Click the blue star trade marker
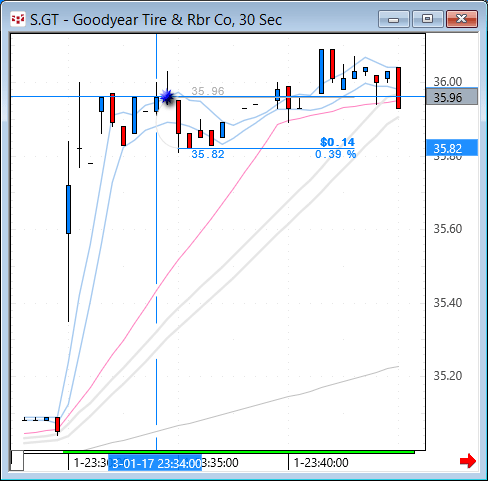The height and width of the screenshot is (481, 488). (x=167, y=97)
